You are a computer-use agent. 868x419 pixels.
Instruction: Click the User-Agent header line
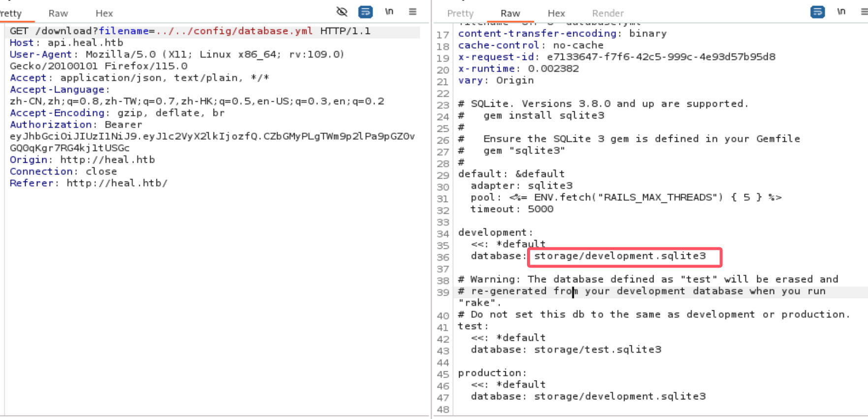[177, 55]
